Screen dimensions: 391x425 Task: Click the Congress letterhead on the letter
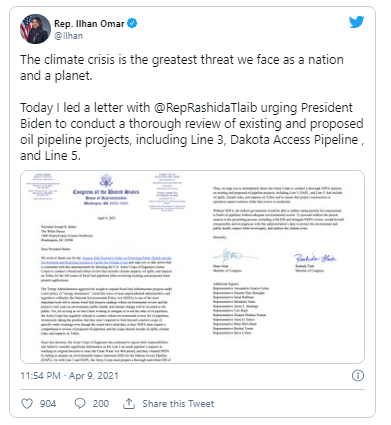106,191
